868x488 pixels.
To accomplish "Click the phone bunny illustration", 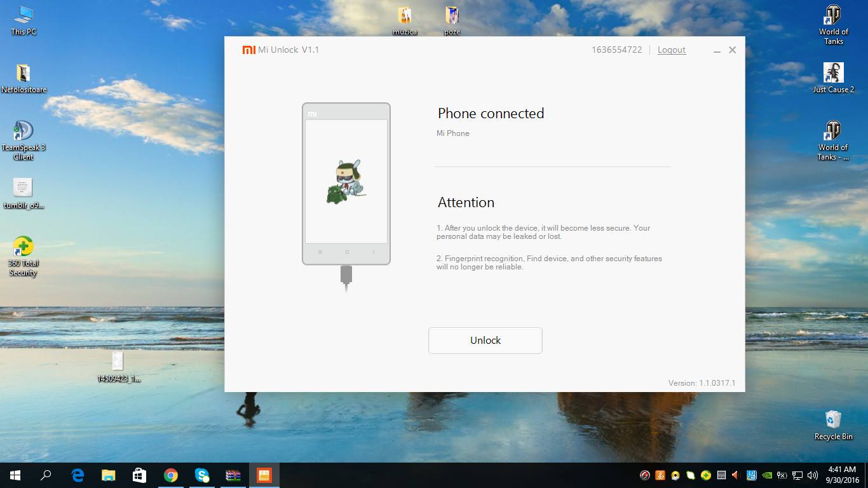I will coord(346,182).
